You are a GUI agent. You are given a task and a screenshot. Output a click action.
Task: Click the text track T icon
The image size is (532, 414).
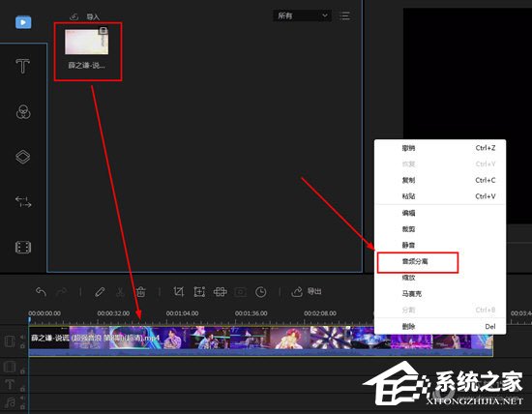tap(10, 384)
